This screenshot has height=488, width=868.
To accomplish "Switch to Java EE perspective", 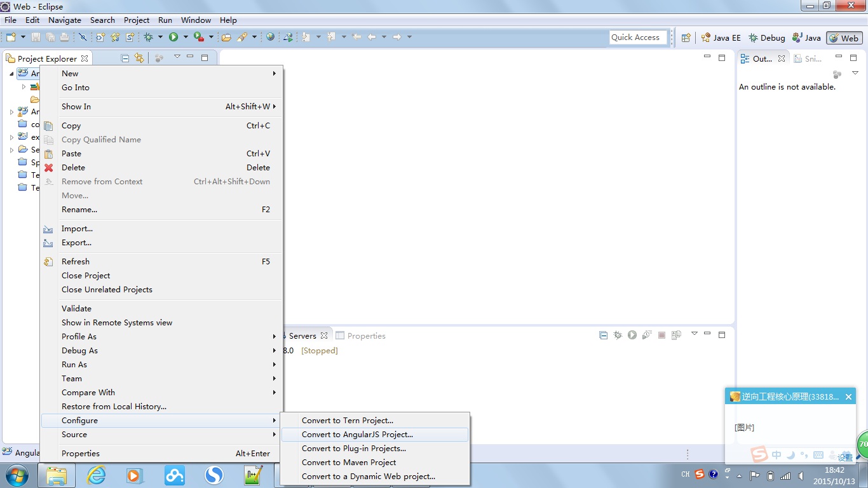I will (721, 38).
